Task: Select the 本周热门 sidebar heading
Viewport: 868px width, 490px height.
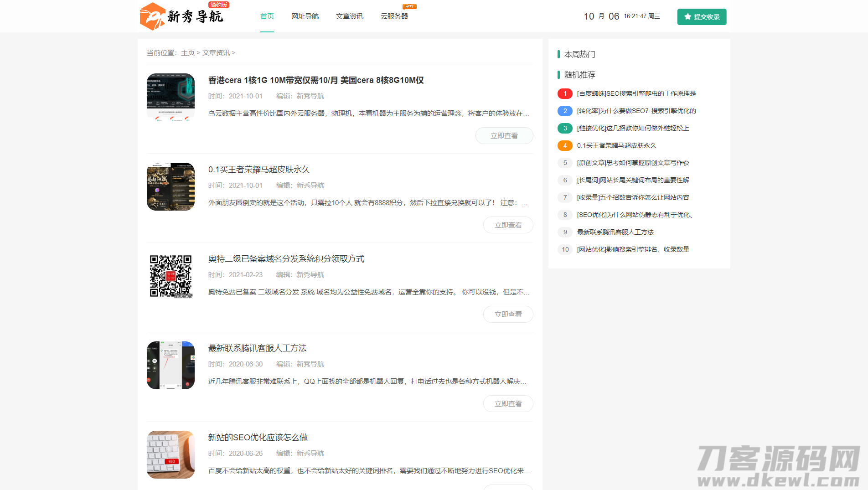Action: pyautogui.click(x=580, y=55)
